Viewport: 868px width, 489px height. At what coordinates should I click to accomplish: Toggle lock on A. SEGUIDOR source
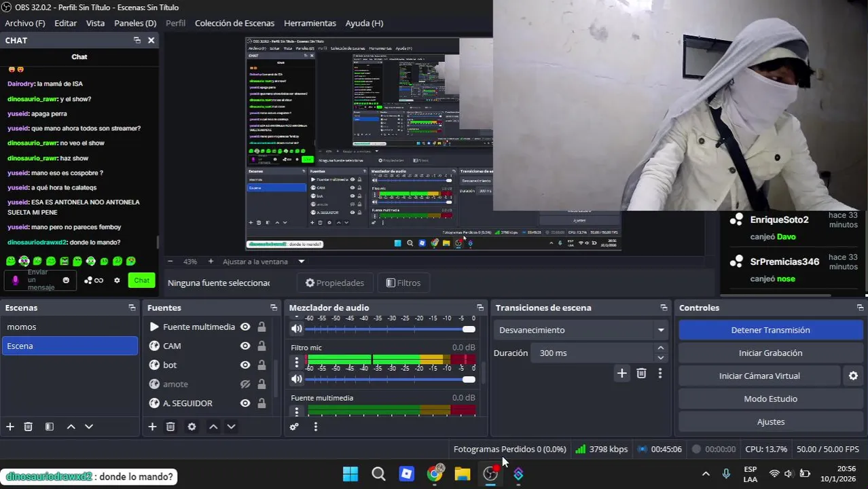coord(261,403)
